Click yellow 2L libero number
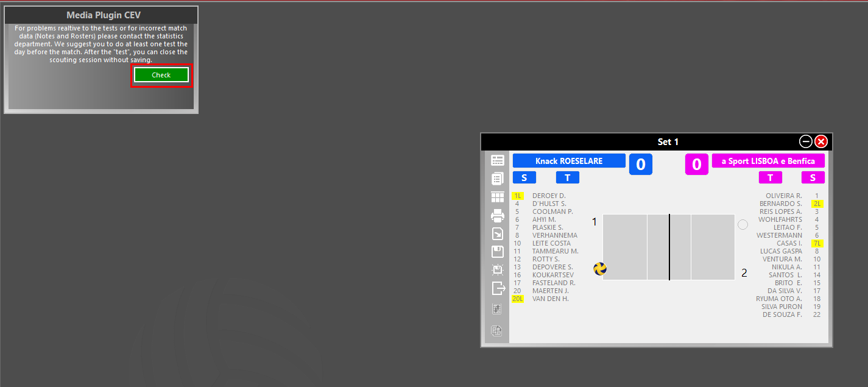 (817, 204)
